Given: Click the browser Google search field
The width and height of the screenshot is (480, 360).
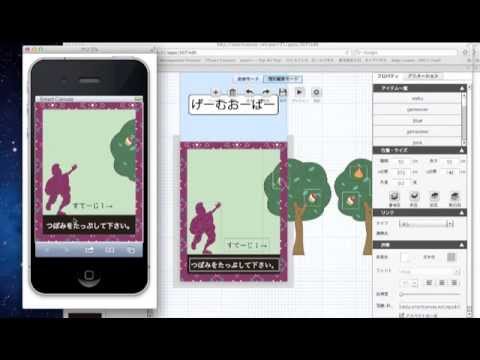Looking at the screenshot, I should [x=407, y=52].
